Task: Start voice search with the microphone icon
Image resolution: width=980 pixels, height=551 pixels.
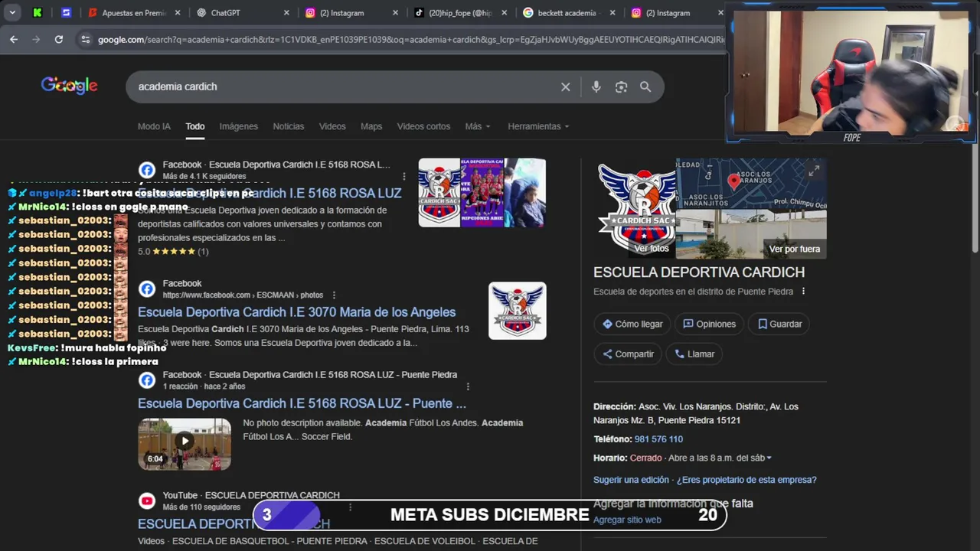Action: point(596,87)
